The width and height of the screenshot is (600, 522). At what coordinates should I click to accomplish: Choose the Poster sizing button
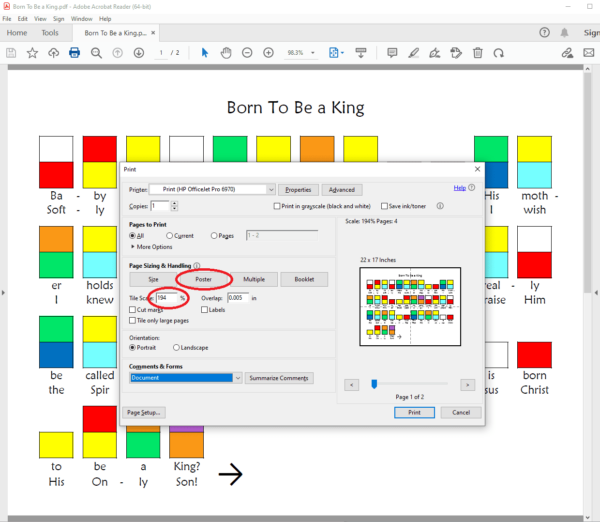click(x=204, y=279)
